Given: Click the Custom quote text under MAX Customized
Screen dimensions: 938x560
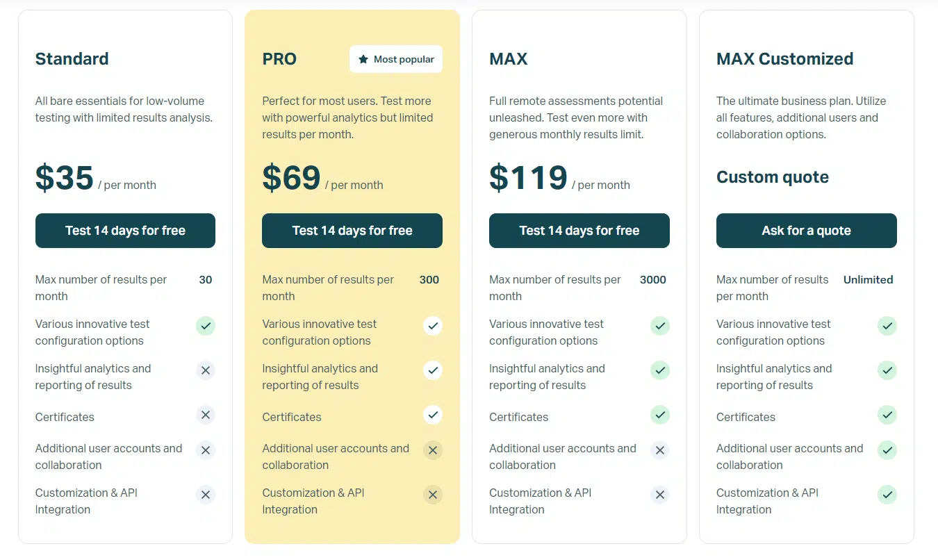Looking at the screenshot, I should (772, 177).
